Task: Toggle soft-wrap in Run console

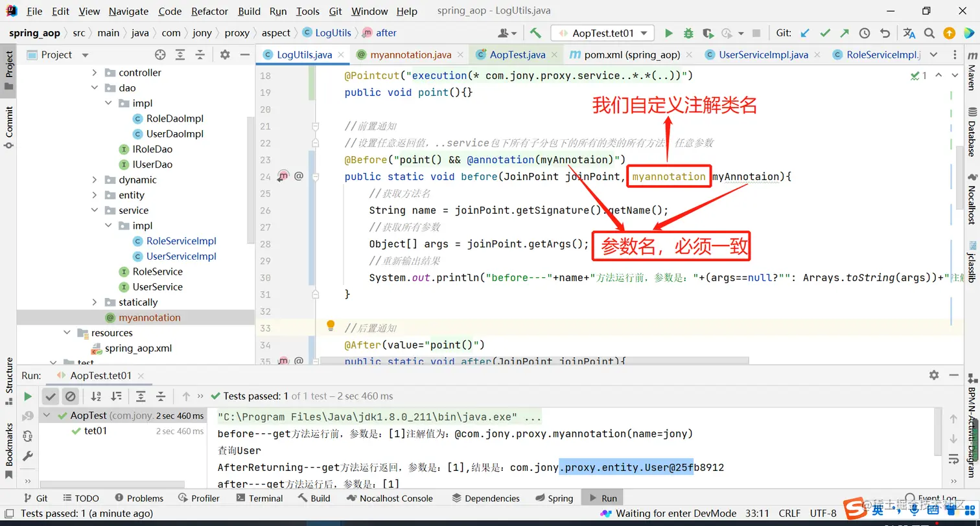Action: [953, 459]
